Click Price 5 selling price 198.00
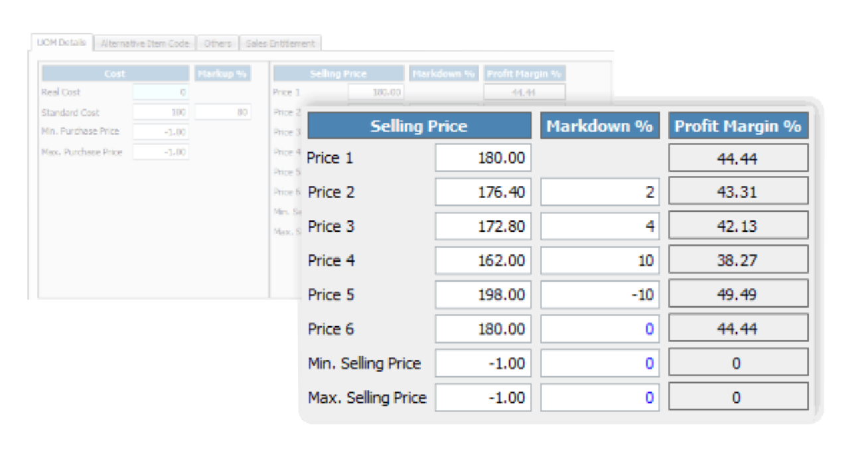868x465 pixels. [x=483, y=295]
